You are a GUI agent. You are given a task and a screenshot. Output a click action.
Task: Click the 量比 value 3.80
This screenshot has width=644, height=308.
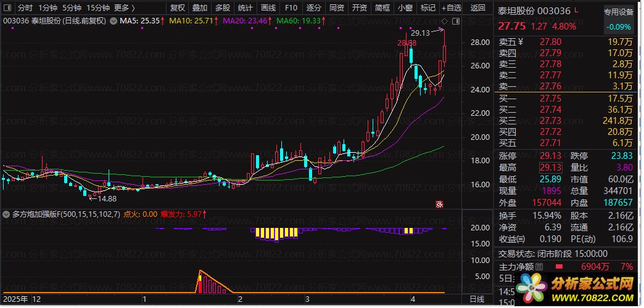coord(625,168)
